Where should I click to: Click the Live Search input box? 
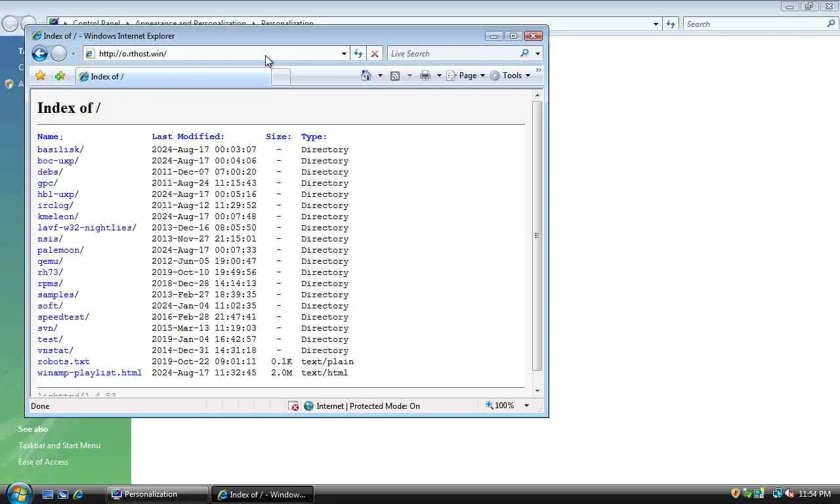click(x=451, y=54)
